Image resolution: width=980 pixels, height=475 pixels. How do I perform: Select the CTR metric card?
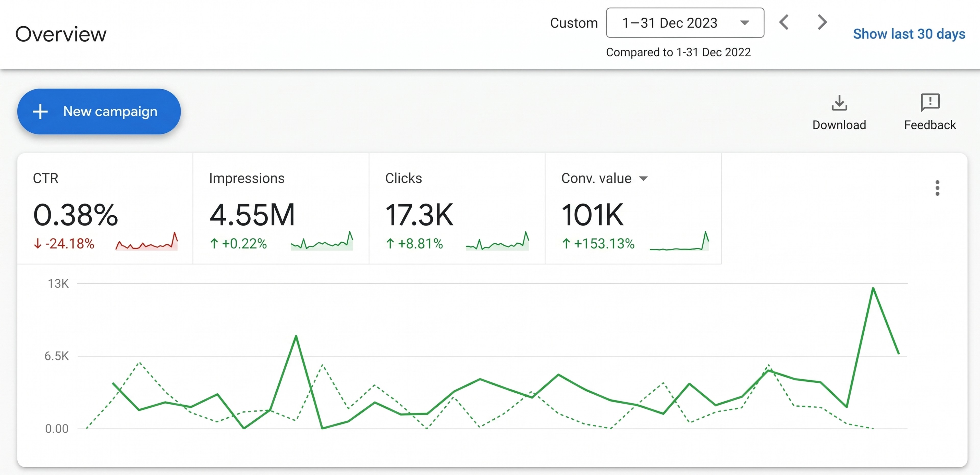click(105, 208)
